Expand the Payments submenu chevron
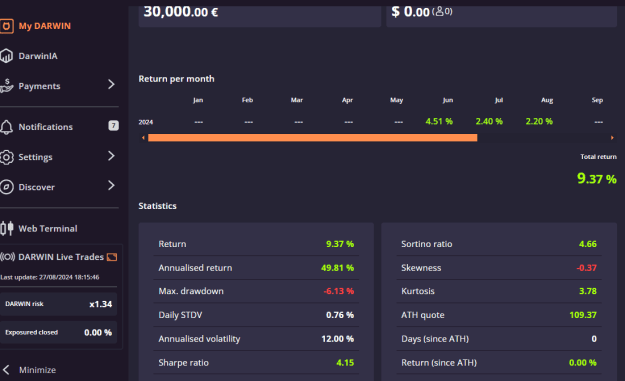This screenshot has height=381, width=625. [111, 84]
